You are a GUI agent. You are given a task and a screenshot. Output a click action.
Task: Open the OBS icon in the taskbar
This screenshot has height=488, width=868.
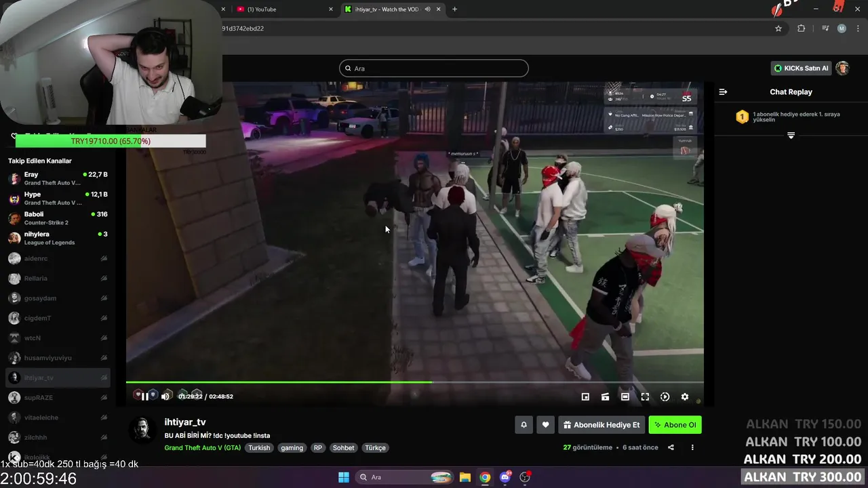pyautogui.click(x=525, y=477)
